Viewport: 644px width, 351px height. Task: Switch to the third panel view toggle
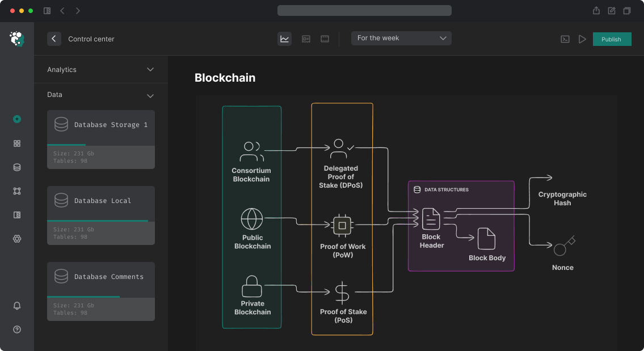click(x=325, y=39)
